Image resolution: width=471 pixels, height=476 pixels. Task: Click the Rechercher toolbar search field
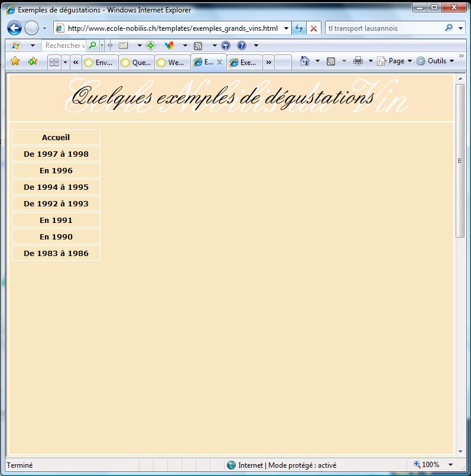coord(64,46)
